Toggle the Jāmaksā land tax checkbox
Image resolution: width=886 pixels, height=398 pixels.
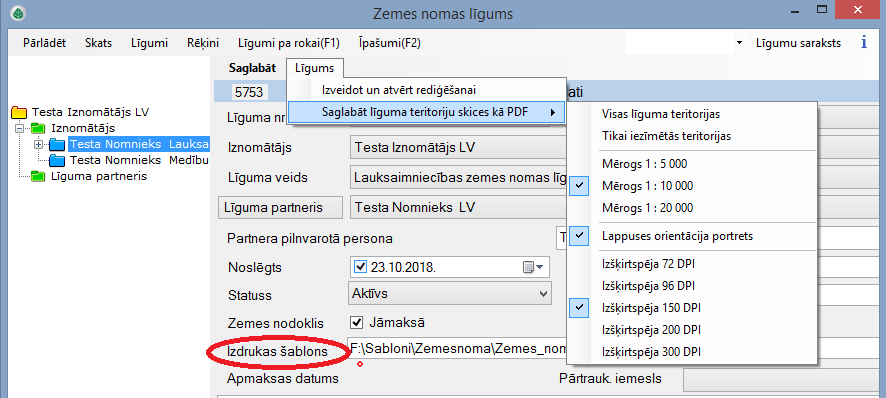(x=357, y=322)
